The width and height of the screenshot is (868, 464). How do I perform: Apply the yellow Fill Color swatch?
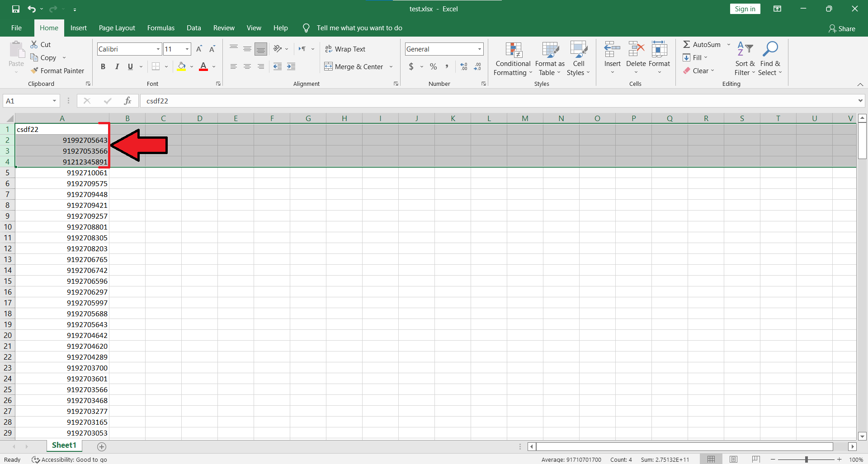(x=182, y=67)
